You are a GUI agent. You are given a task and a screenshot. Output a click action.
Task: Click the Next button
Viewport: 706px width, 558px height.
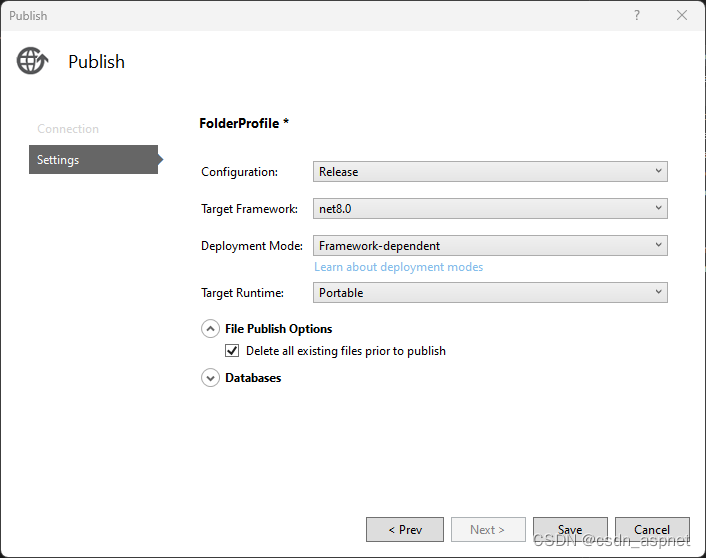(x=487, y=530)
